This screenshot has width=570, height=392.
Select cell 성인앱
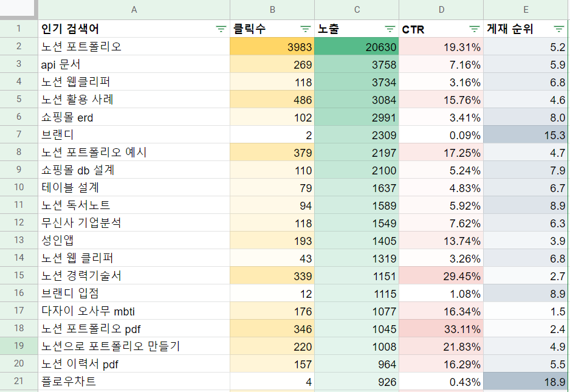tap(134, 240)
